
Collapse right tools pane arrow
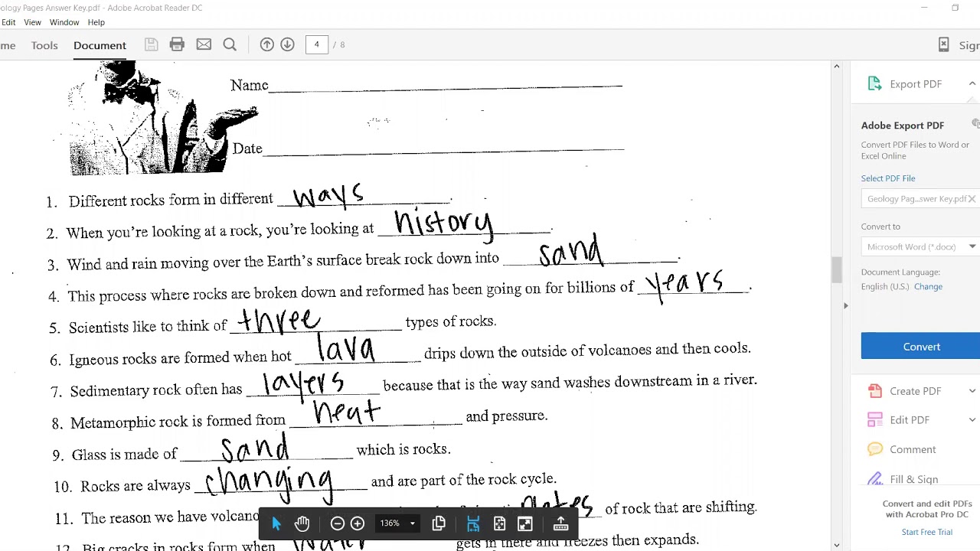point(845,305)
